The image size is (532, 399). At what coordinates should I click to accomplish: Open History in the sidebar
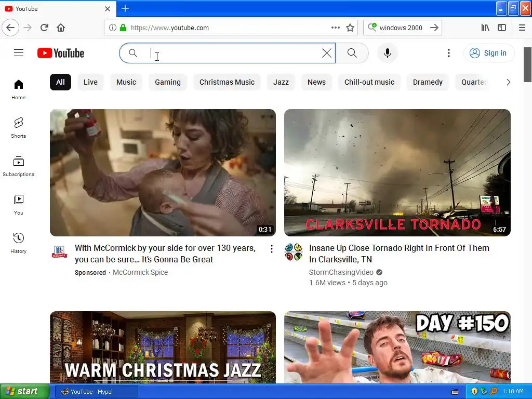pos(19,243)
